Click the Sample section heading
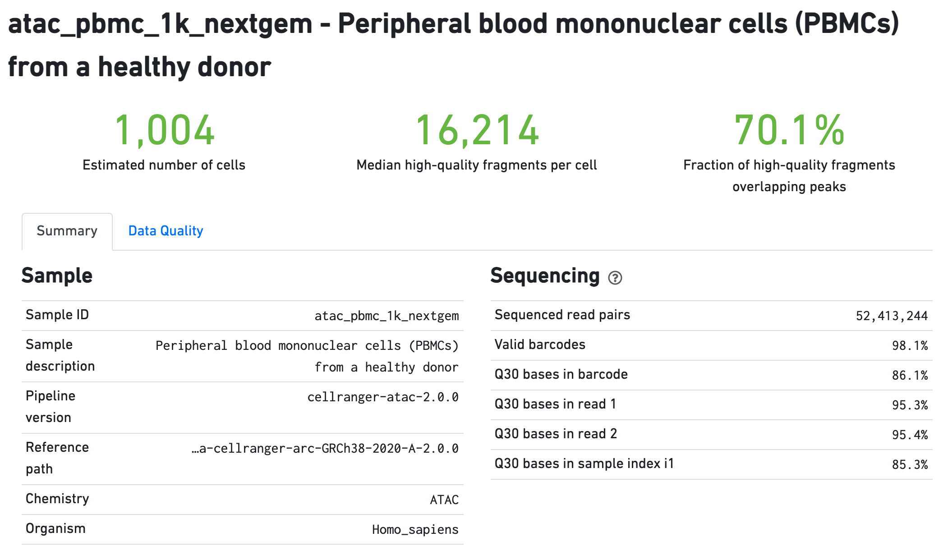 [57, 275]
